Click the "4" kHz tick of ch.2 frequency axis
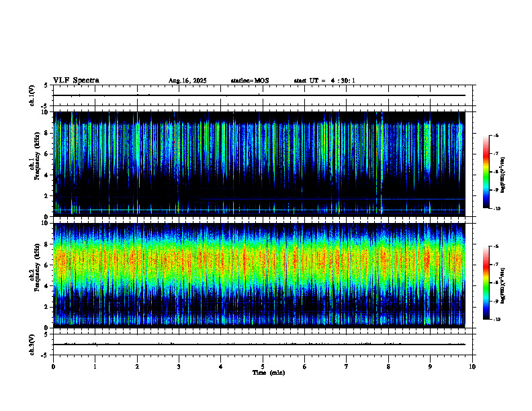 pos(47,286)
